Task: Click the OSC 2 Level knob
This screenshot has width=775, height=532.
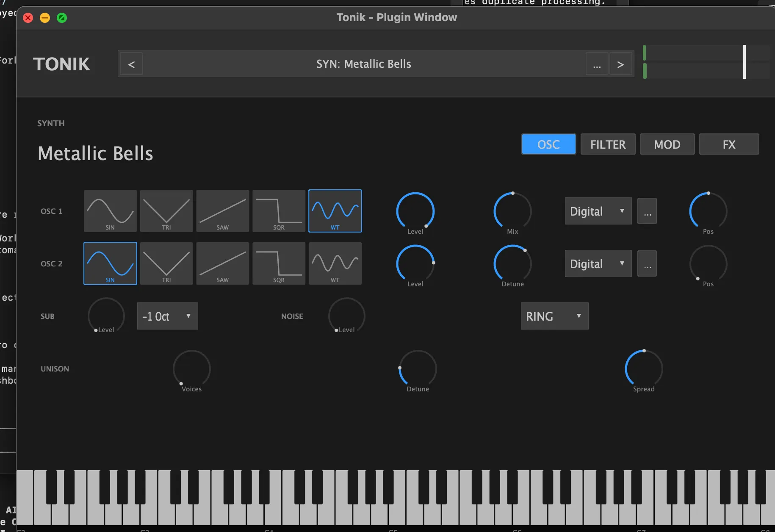Action: 415,264
